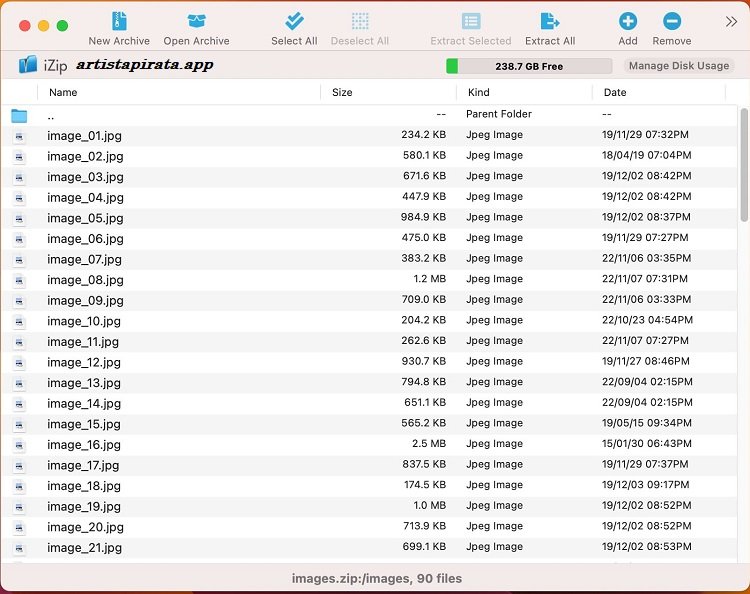Image resolution: width=750 pixels, height=594 pixels.
Task: Select the image_21.jpg file name
Action: pos(84,548)
